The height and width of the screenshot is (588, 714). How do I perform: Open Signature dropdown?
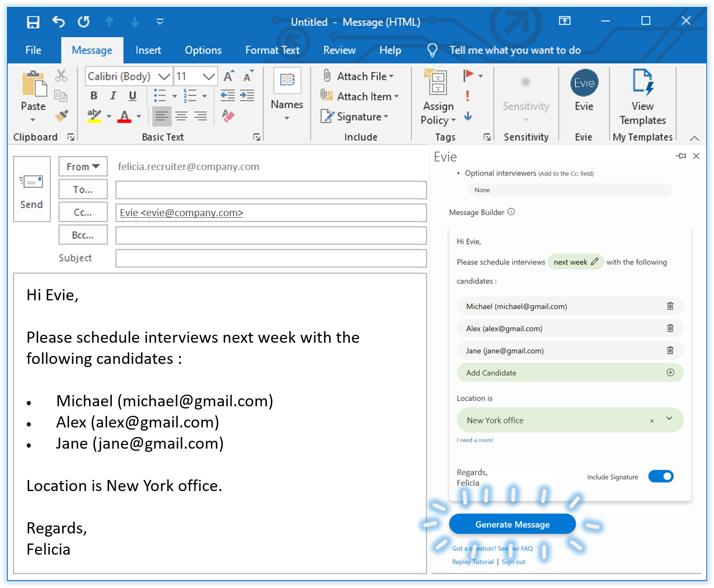pyautogui.click(x=355, y=117)
